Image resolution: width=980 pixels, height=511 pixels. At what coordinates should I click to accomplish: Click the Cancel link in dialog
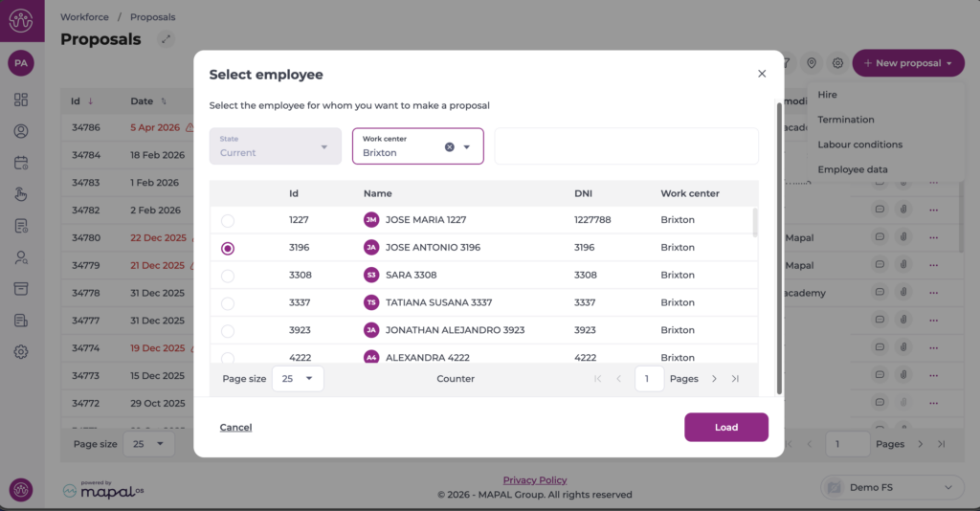point(235,427)
